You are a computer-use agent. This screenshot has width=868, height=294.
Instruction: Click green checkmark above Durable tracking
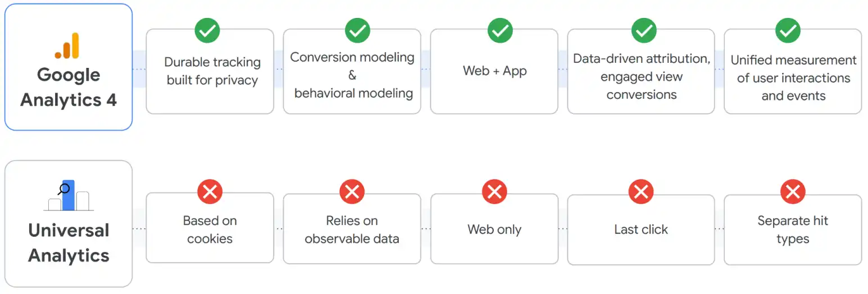(207, 30)
